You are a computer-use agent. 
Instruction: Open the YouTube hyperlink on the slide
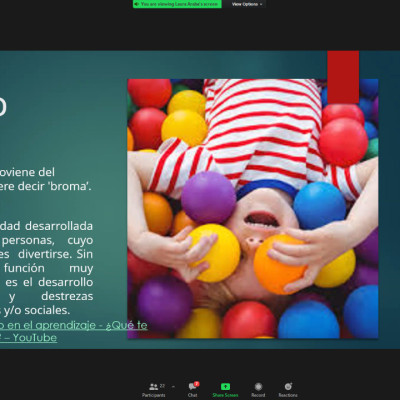coord(35,338)
